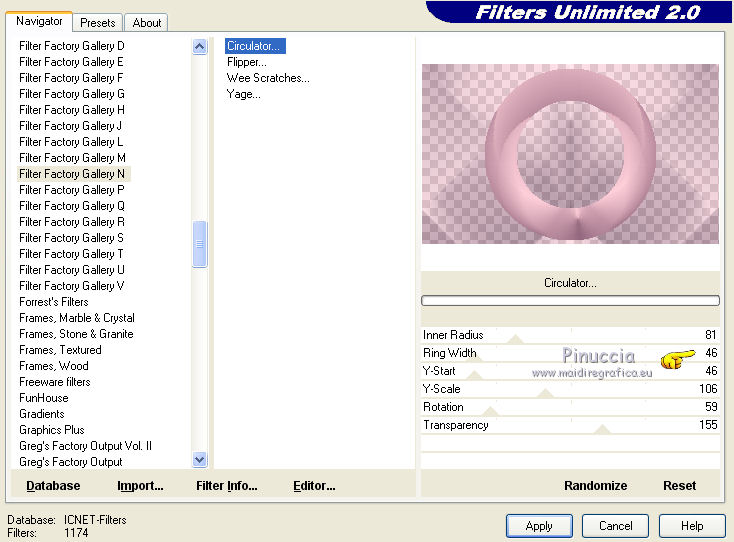Select Gradients category
The width and height of the screenshot is (734, 542).
coord(42,414)
